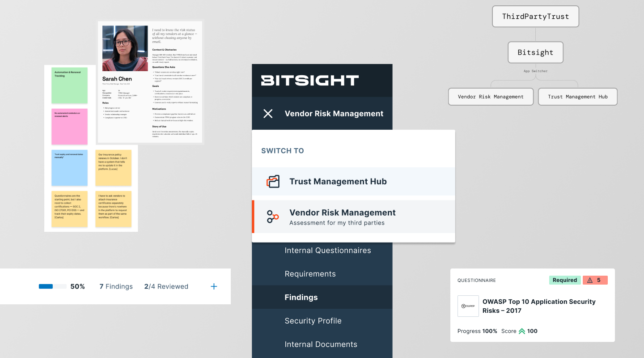Open Internal Questionnaires in sidebar
The width and height of the screenshot is (644, 358).
click(x=328, y=251)
